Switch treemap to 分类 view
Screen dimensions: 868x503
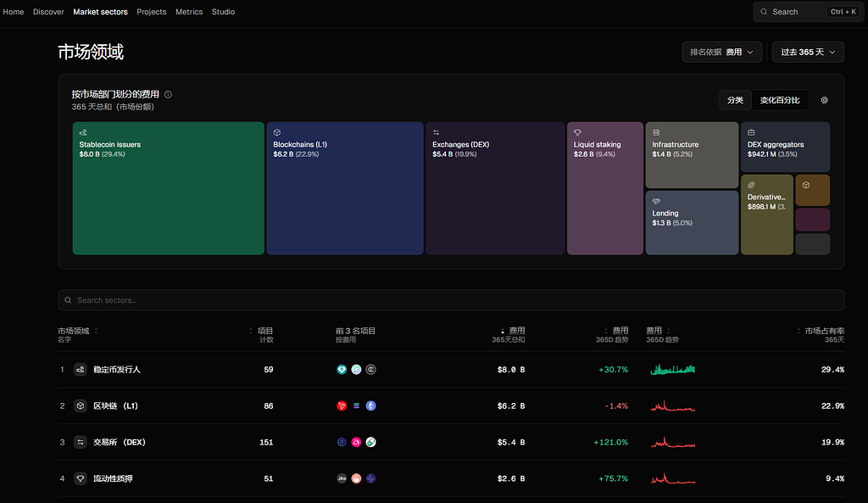pos(735,100)
